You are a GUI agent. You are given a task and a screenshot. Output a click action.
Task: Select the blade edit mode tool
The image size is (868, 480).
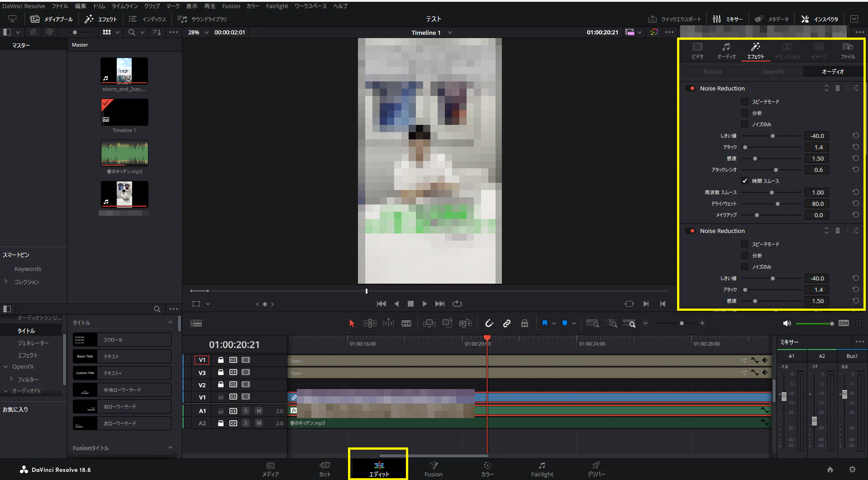click(x=406, y=323)
